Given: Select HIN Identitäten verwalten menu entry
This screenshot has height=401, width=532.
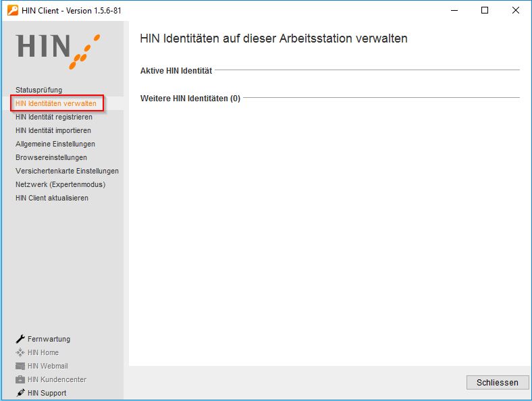Looking at the screenshot, I should [x=56, y=103].
